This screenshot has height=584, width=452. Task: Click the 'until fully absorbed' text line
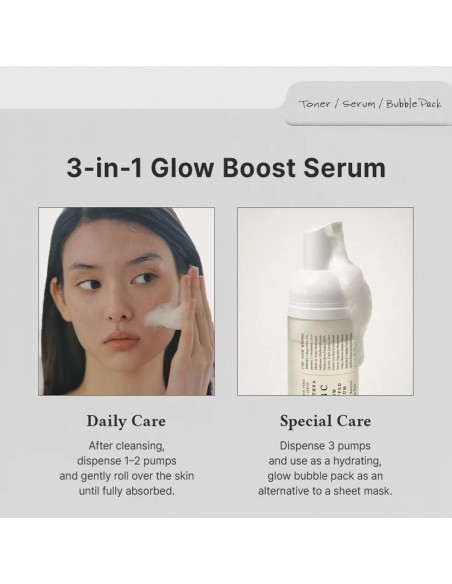[127, 491]
